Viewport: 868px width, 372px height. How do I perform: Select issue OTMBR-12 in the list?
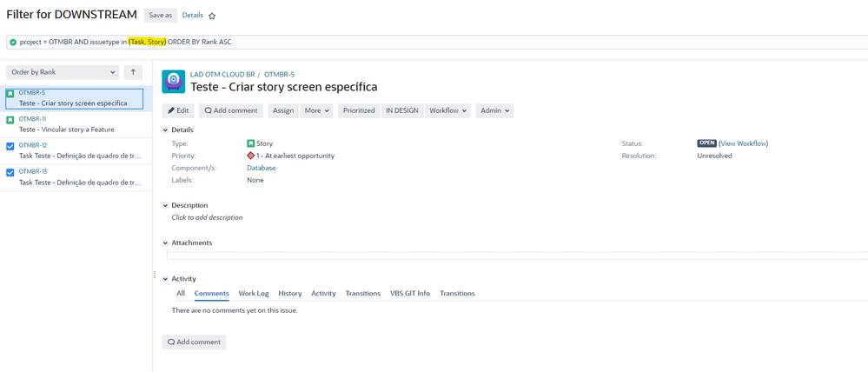pyautogui.click(x=76, y=150)
